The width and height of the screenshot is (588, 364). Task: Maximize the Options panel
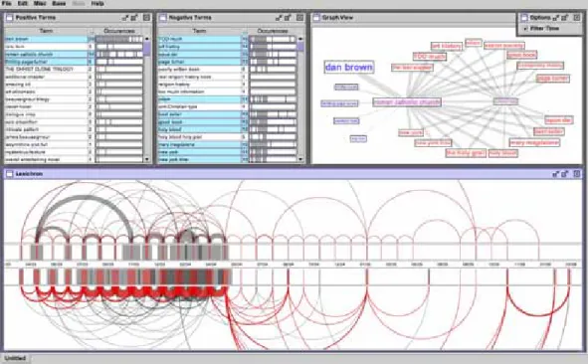565,18
